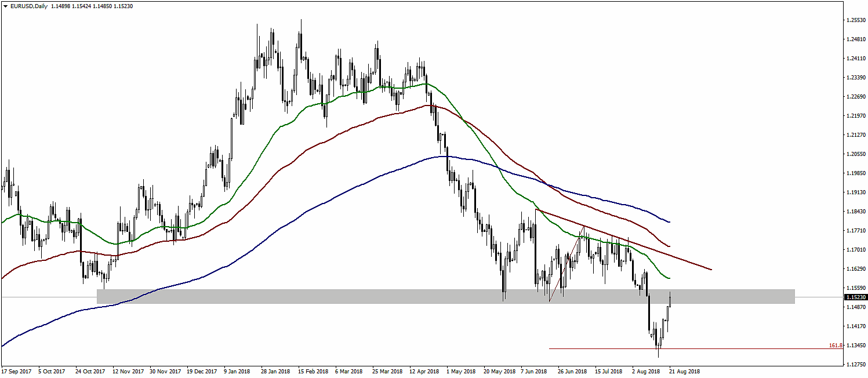Click the 1.21970 price axis label

pos(856,116)
